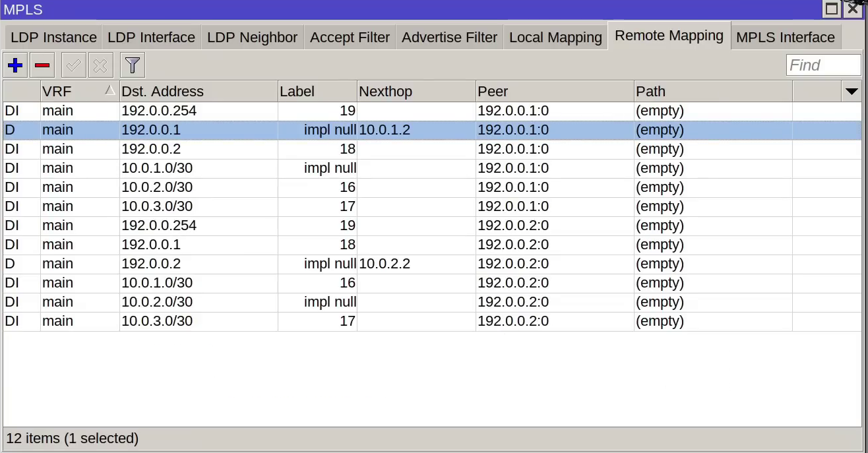Click the red minus remove button
This screenshot has height=453, width=868.
click(x=42, y=65)
